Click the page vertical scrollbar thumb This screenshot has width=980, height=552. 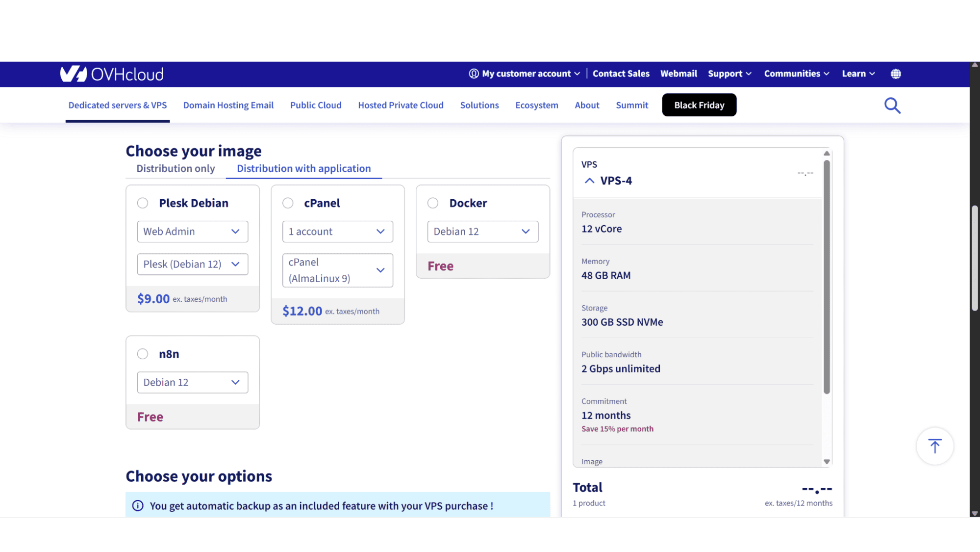975,259
